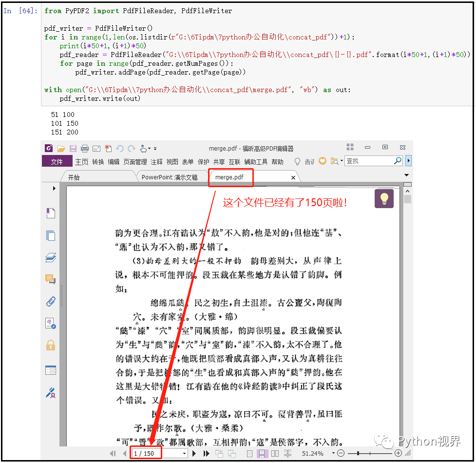This screenshot has width=476, height=463.
Task: Open the Attachments panel icon
Action: click(x=51, y=301)
